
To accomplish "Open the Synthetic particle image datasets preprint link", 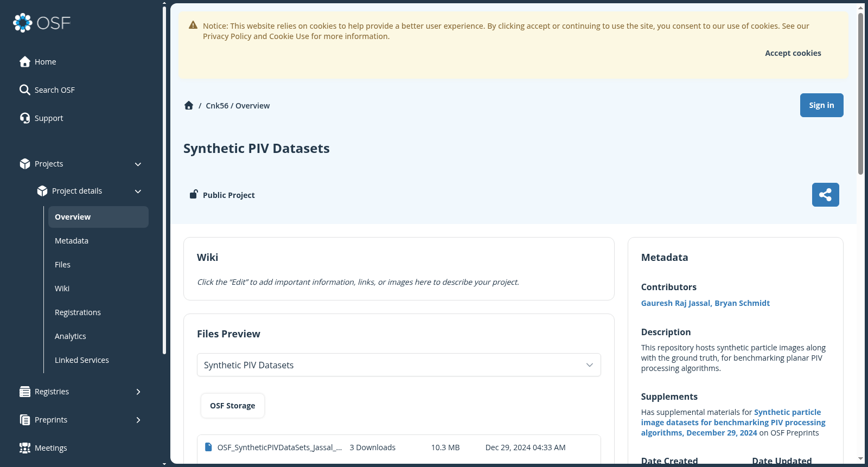I will pos(733,423).
